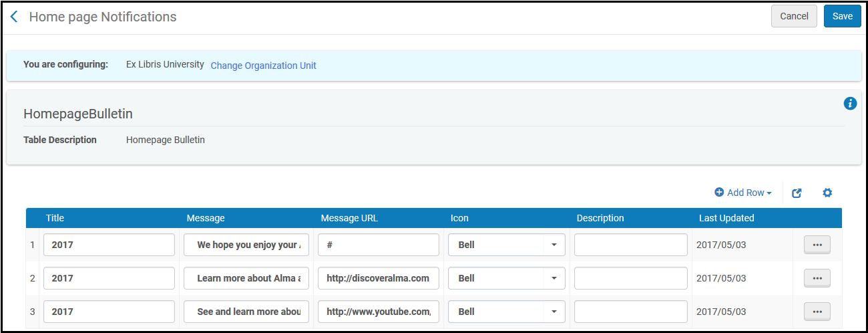Click the Cancel button
This screenshot has width=868, height=333.
pyautogui.click(x=794, y=16)
